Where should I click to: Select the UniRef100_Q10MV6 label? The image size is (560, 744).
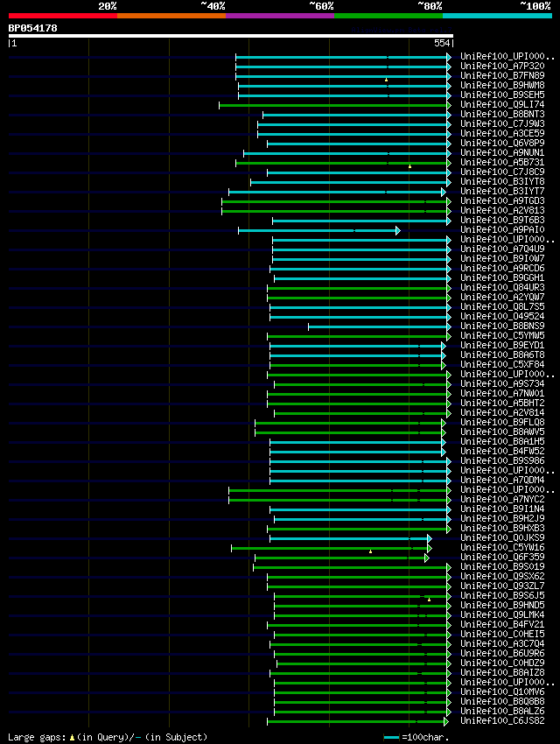pyautogui.click(x=502, y=691)
